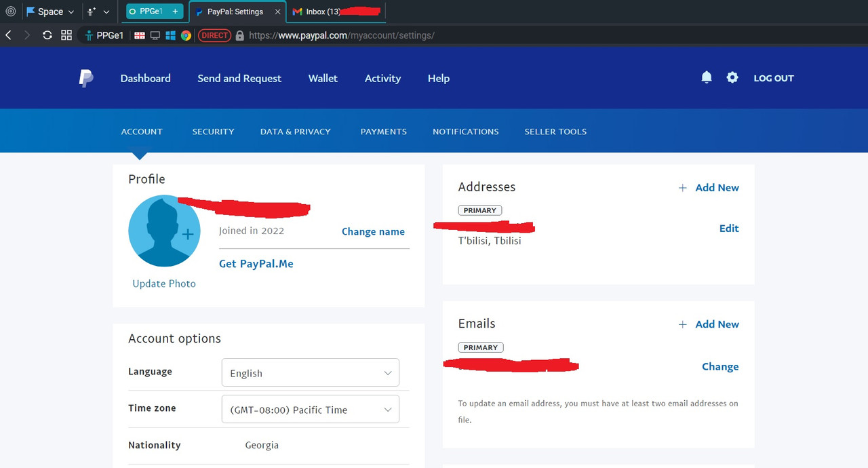
Task: Click the desktop monitor icon
Action: pos(155,35)
